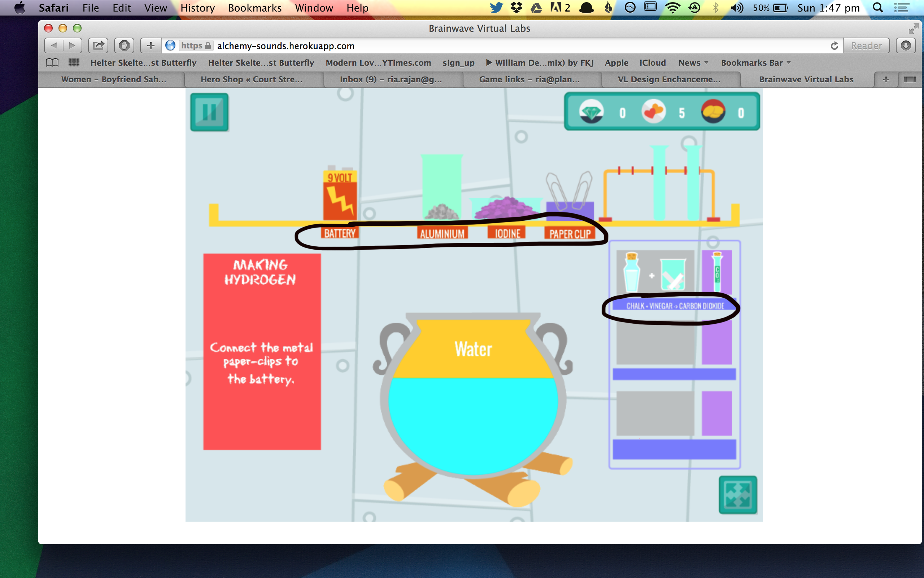Open the File menu

click(91, 8)
